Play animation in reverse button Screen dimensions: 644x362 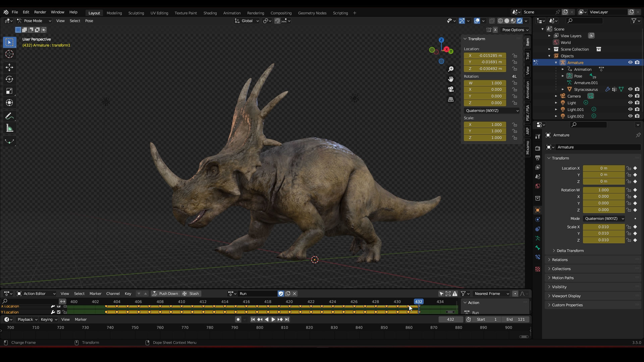266,320
